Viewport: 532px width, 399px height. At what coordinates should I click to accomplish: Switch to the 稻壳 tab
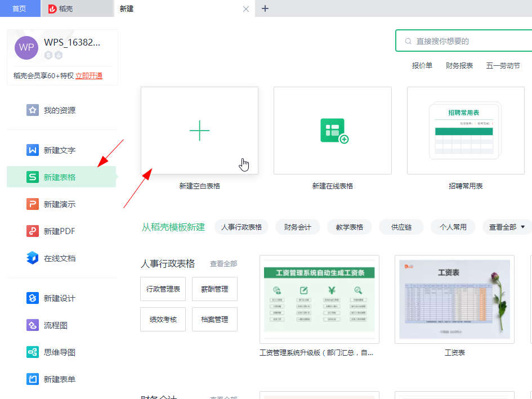tap(77, 8)
